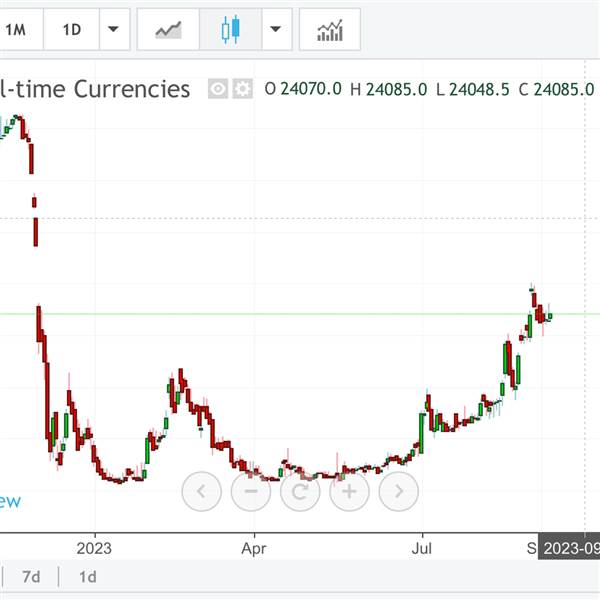Reset chart with the circular refresh button
The height and width of the screenshot is (600, 600).
click(300, 491)
